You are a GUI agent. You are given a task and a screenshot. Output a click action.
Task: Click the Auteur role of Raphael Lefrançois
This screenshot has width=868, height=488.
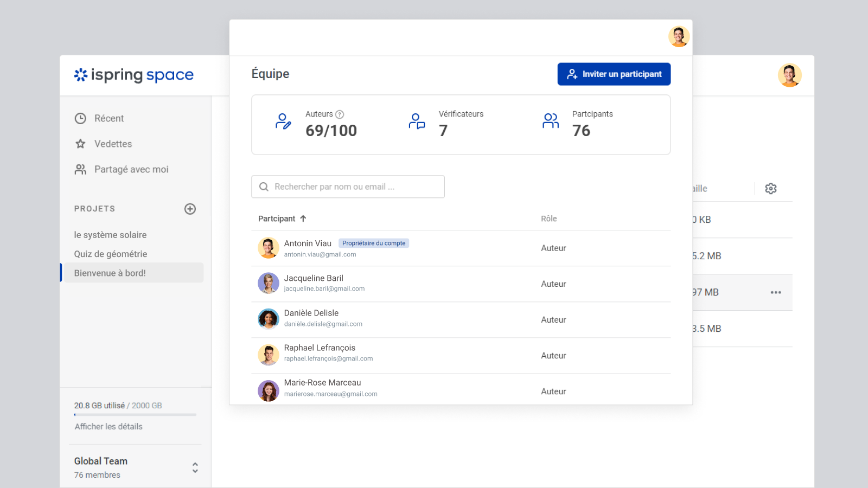point(553,356)
